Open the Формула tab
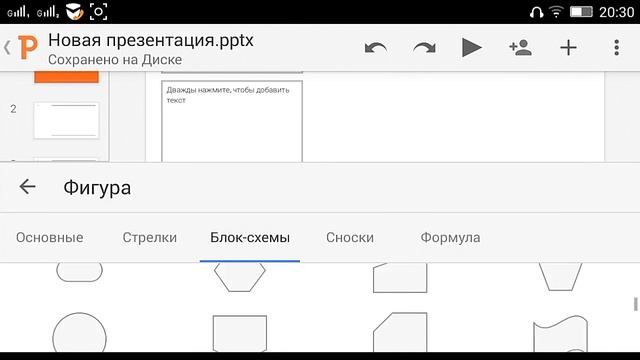 click(450, 238)
